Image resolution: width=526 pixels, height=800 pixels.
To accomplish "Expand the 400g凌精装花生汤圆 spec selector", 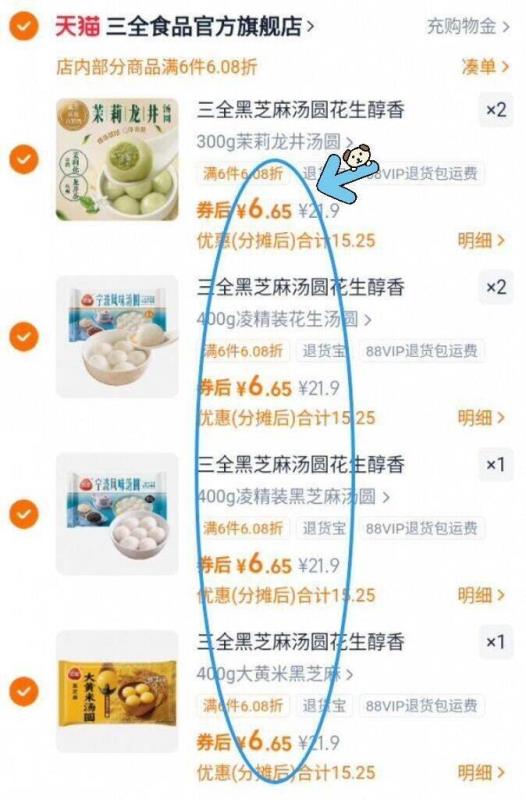I will coord(284,319).
